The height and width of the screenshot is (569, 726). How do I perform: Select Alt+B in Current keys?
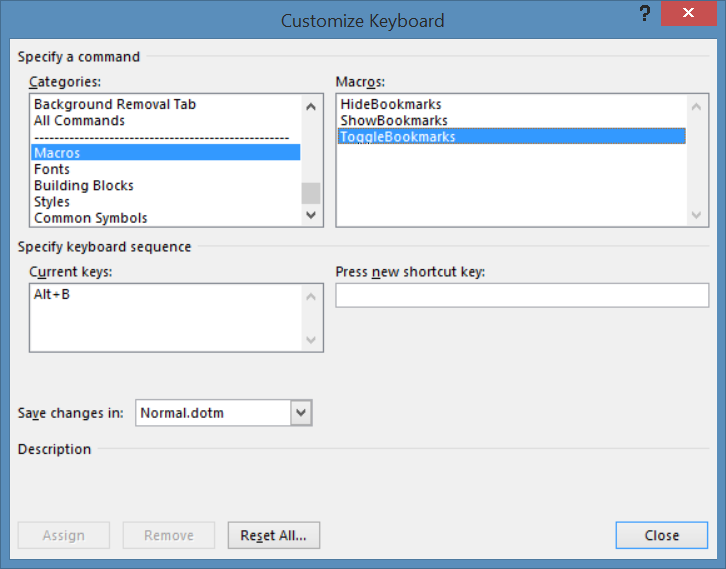pos(52,295)
